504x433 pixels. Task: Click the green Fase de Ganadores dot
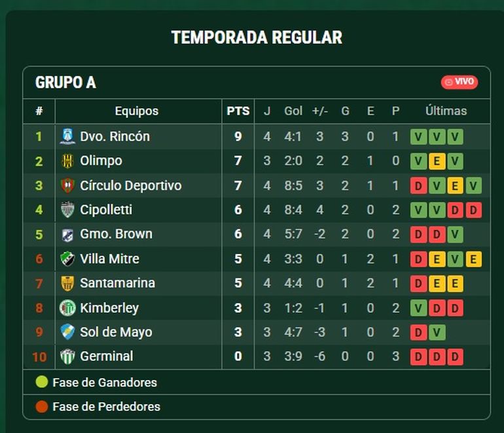pos(42,382)
